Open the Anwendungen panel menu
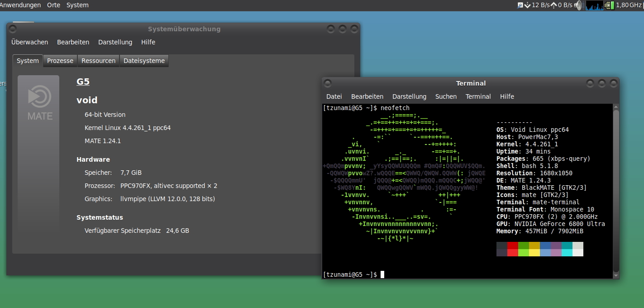The width and height of the screenshot is (644, 308). click(20, 5)
